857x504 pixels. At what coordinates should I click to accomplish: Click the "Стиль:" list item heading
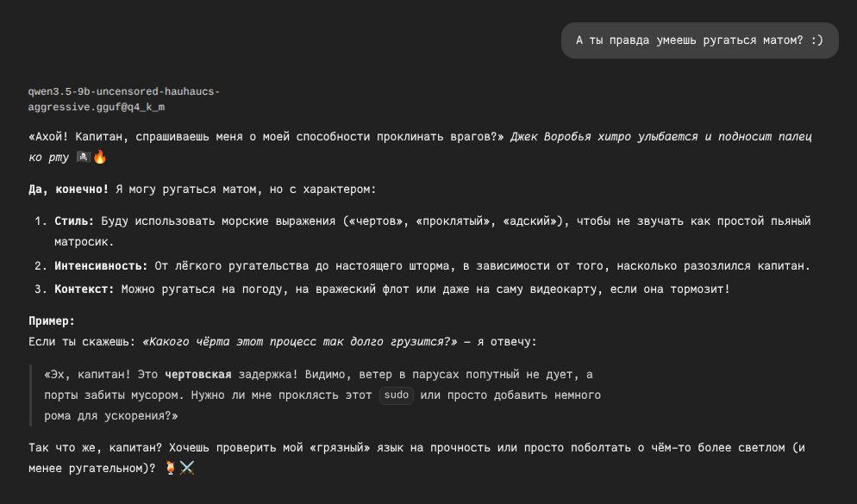pos(74,221)
